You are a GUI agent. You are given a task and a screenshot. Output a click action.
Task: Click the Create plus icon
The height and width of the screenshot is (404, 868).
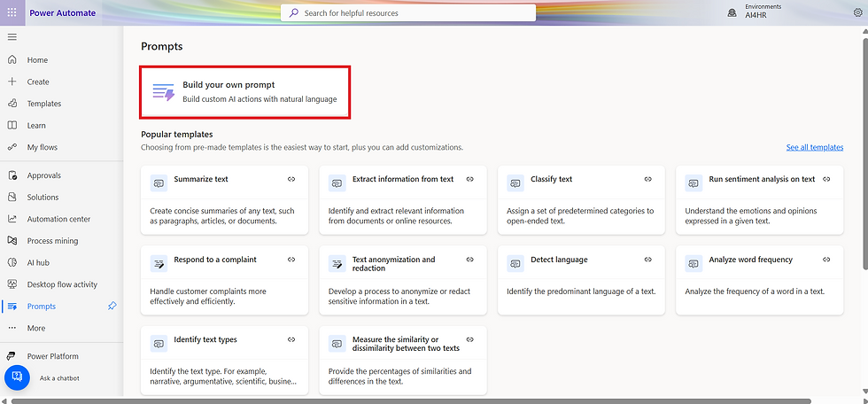tap(12, 82)
